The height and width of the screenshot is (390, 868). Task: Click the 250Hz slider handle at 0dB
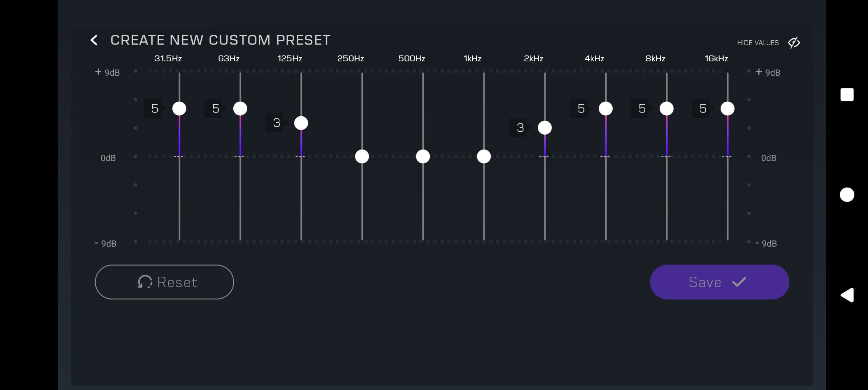click(x=362, y=156)
